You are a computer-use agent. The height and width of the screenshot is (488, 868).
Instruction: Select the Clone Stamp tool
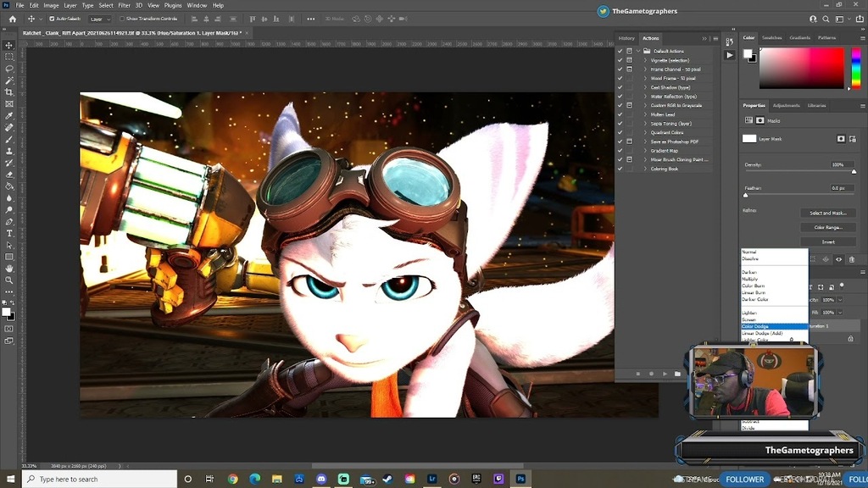[8, 151]
